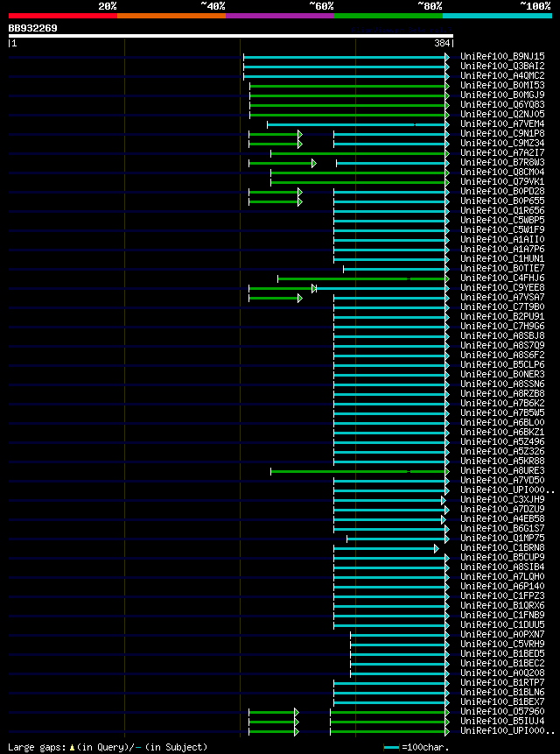Image resolution: width=560 pixels, height=754 pixels.
Task: Open hit UniRef100_Q1R656
Action: point(502,211)
